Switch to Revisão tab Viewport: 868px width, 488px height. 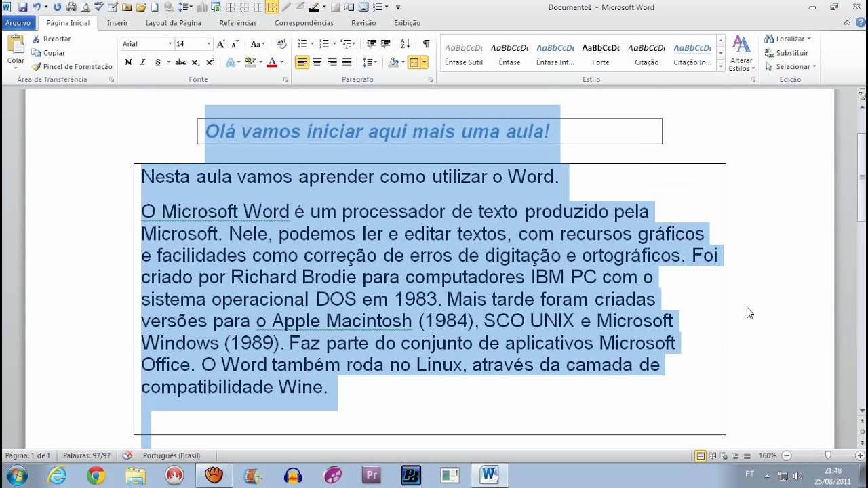tap(363, 23)
